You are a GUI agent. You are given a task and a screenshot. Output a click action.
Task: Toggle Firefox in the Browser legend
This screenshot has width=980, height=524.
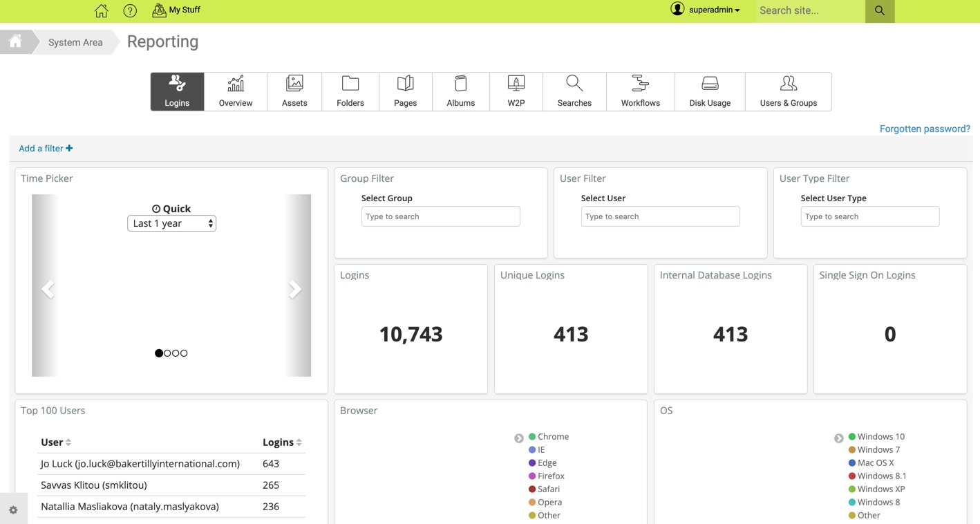[x=547, y=476]
